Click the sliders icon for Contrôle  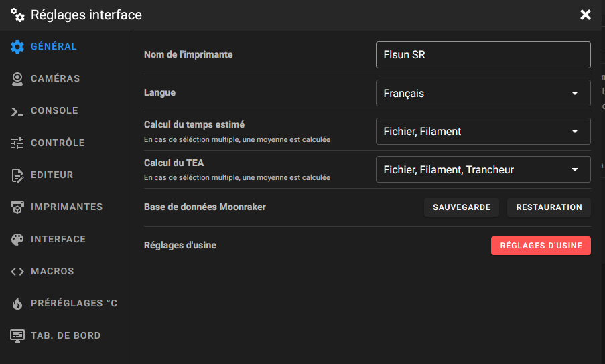pos(17,143)
